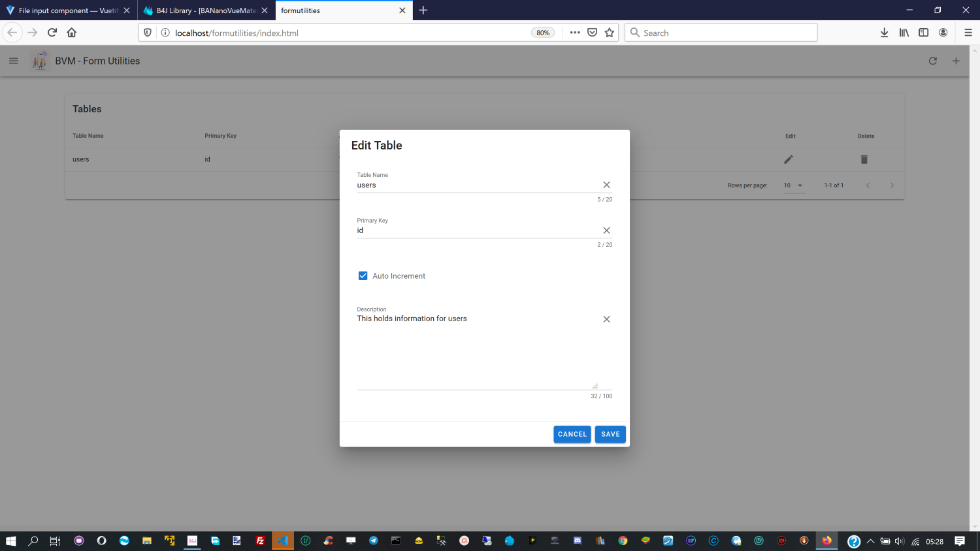The image size is (980, 551).
Task: Clear the Primary Key field with its X icon
Action: [x=606, y=230]
